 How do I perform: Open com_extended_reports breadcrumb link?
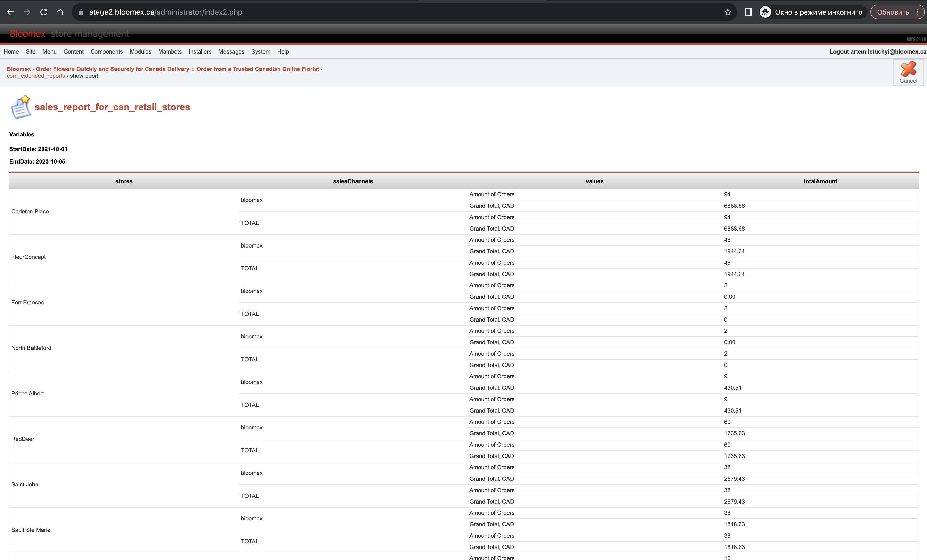(36, 76)
